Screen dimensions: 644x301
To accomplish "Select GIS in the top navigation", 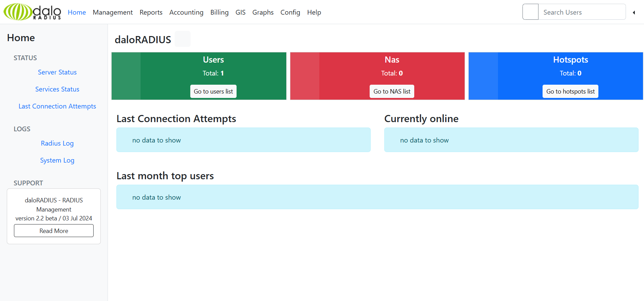I will click(240, 12).
